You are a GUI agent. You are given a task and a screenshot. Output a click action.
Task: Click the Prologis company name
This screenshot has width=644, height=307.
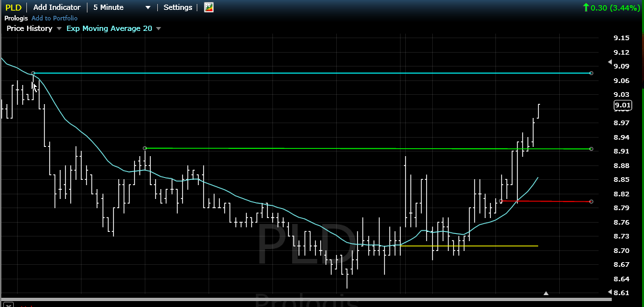pos(16,18)
